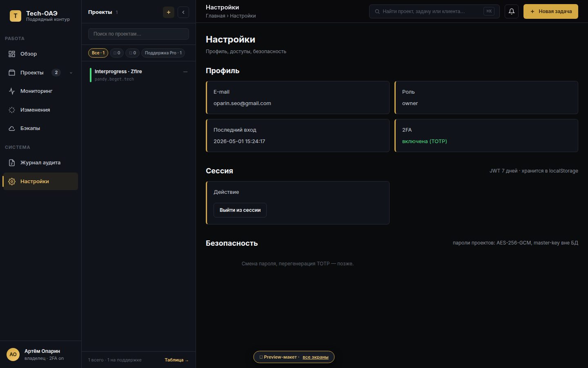588x368 pixels.
Task: Click the АО avatar circle
Action: (x=13, y=355)
